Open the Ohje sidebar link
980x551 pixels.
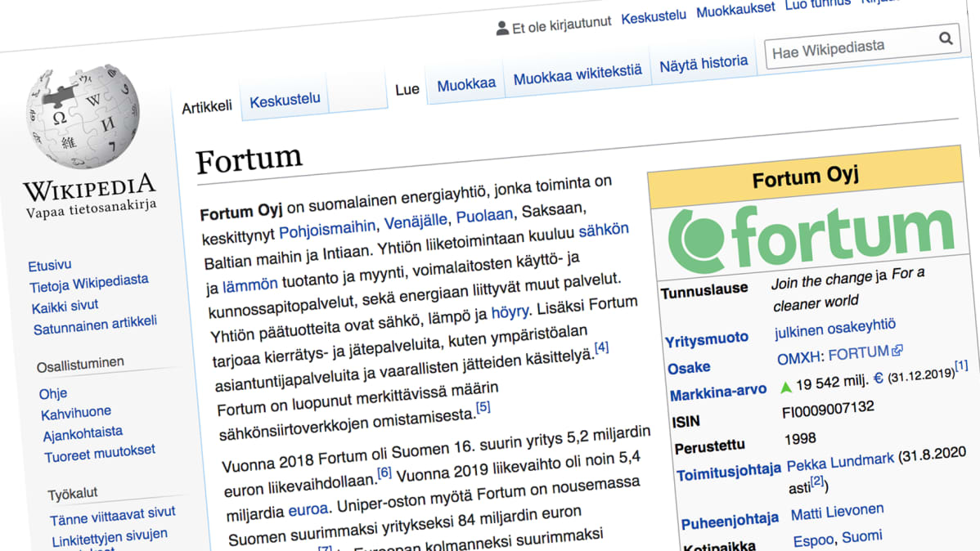(53, 394)
